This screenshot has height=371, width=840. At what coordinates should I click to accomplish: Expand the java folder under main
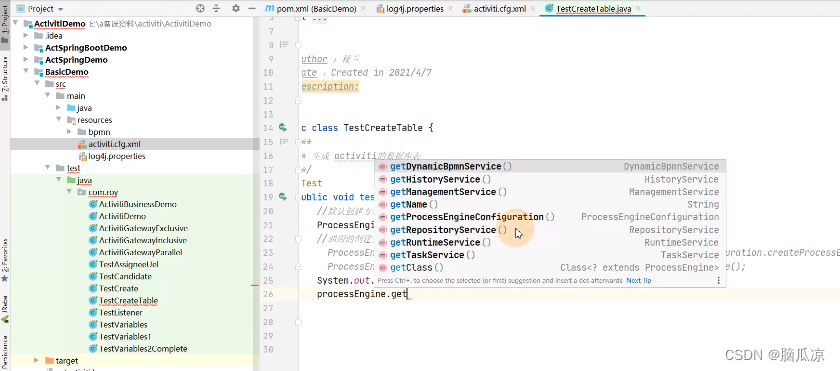point(58,108)
